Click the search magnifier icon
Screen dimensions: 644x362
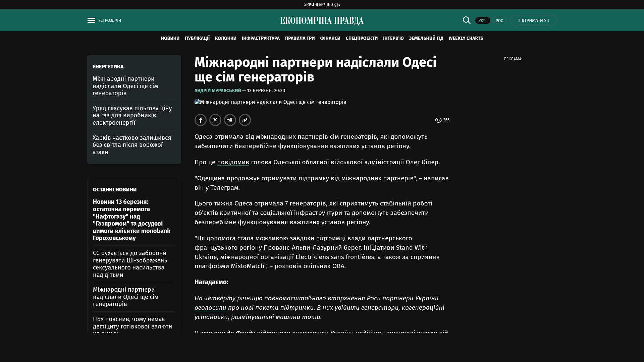[467, 20]
